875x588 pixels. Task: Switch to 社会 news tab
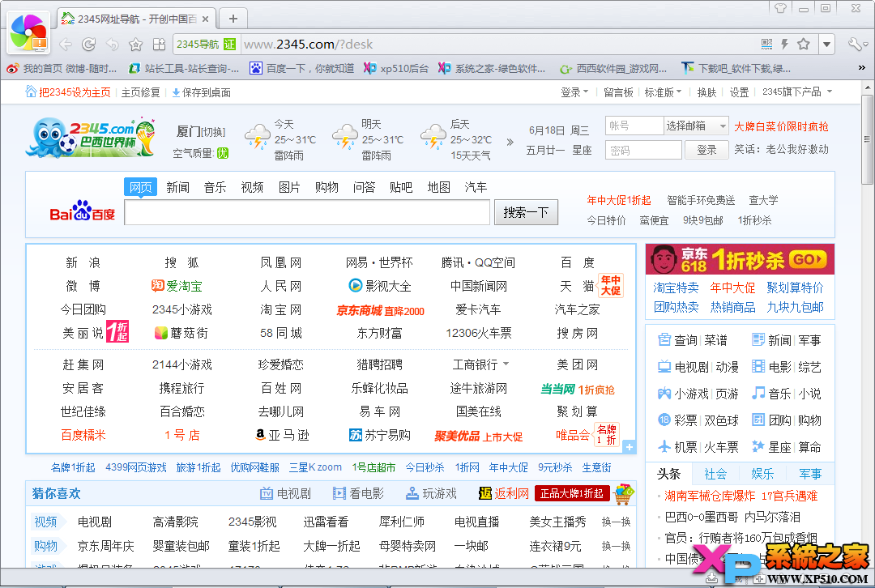[715, 474]
